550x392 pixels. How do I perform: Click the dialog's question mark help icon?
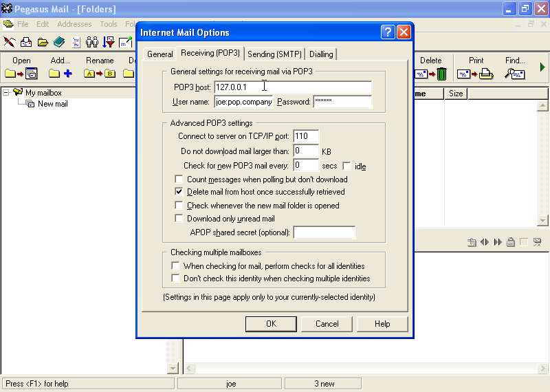tap(388, 32)
